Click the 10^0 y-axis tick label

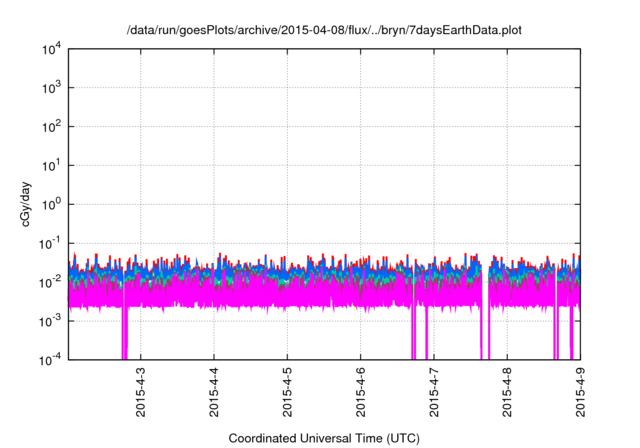point(52,205)
